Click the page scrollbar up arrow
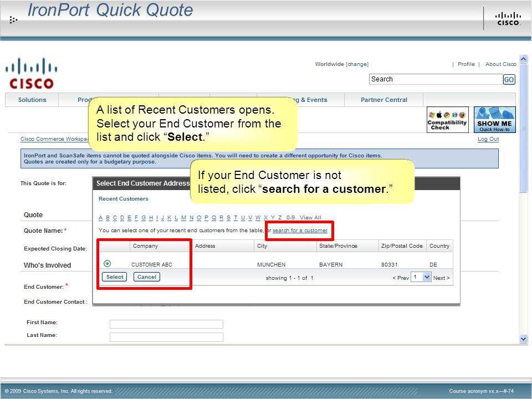Viewport: 532px width, 399px height. pos(524,59)
